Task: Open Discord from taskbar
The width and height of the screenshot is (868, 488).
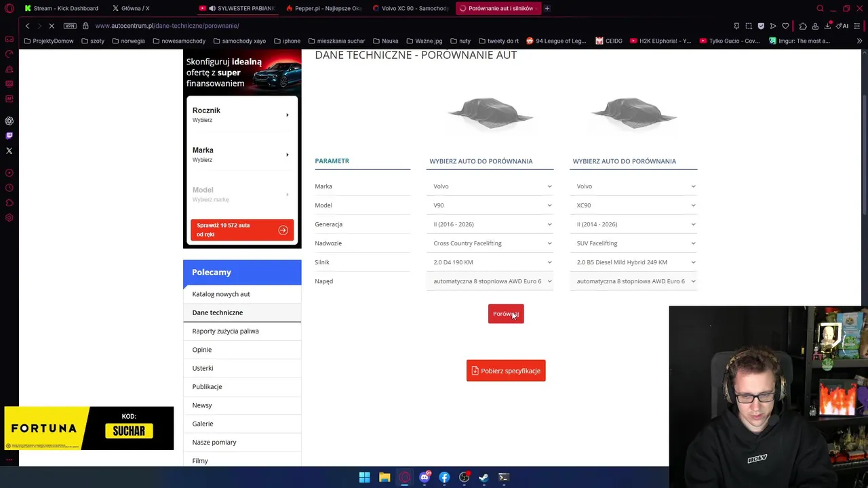Action: click(x=425, y=477)
